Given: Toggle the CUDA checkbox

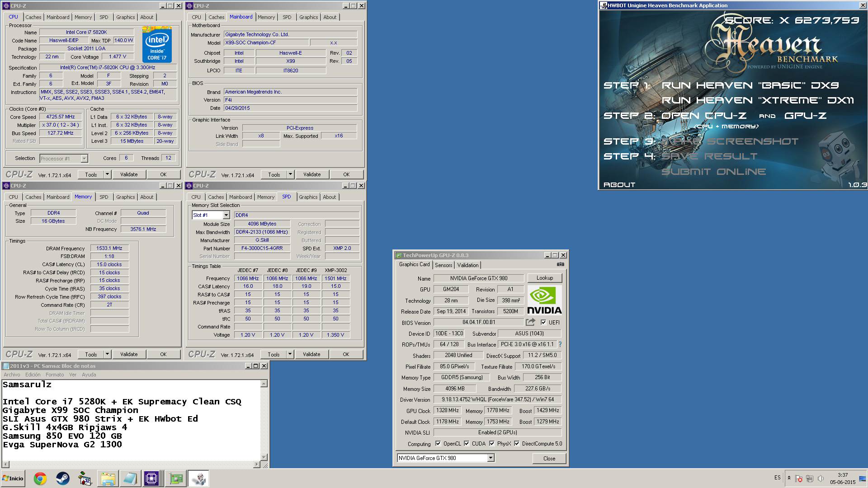Looking at the screenshot, I should [x=467, y=443].
